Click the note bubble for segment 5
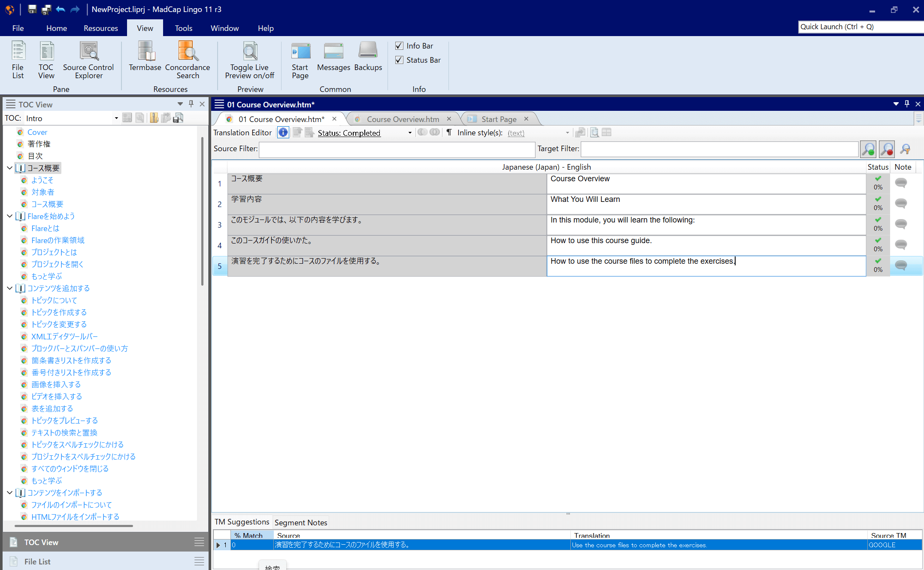924x570 pixels. [x=901, y=265]
